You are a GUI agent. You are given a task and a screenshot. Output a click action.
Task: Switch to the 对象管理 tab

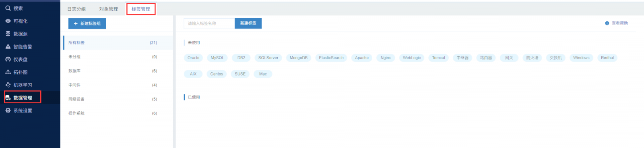coord(109,9)
